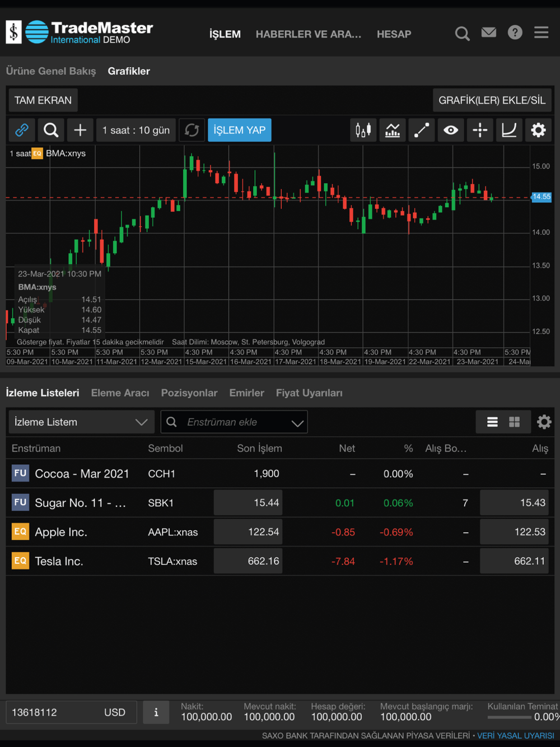Image resolution: width=560 pixels, height=747 pixels.
Task: Open the search icon in header
Action: point(462,34)
